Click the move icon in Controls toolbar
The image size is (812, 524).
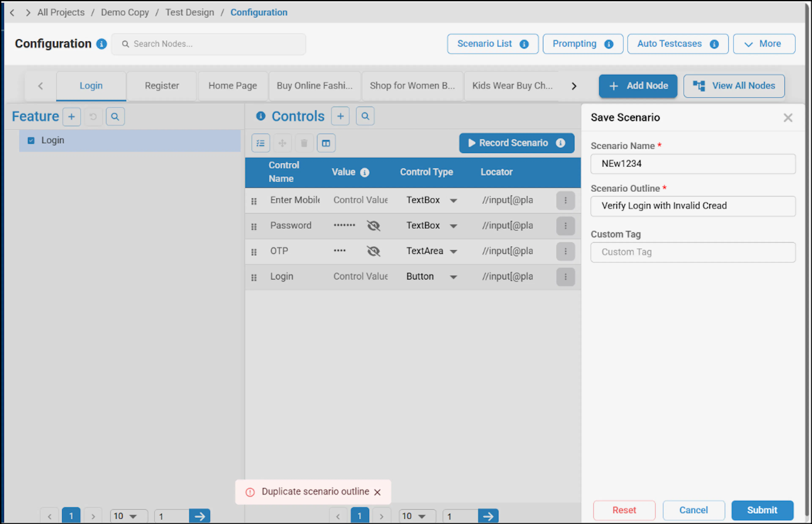(283, 143)
